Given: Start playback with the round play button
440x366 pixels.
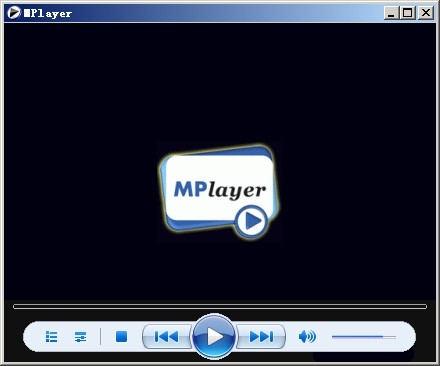Looking at the screenshot, I should click(214, 336).
